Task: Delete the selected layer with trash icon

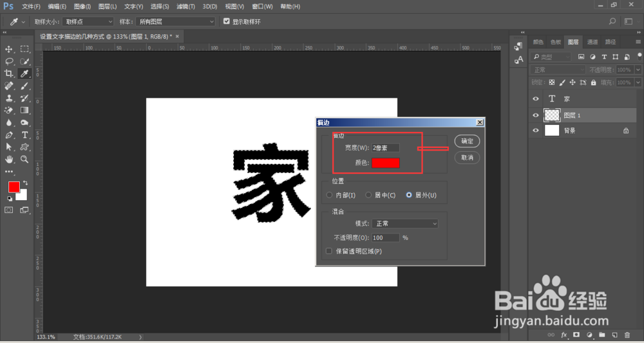Action: 627,335
